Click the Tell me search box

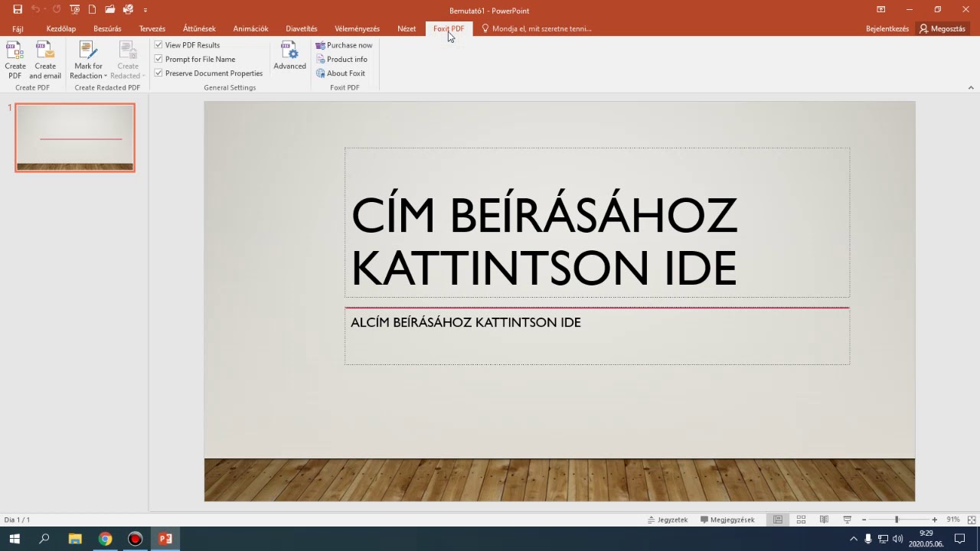pos(536,29)
